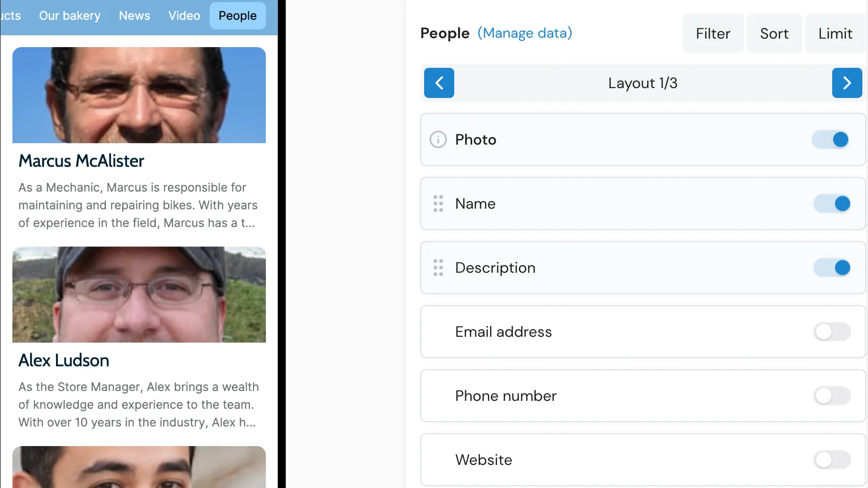
Task: Select the People navigation tab
Action: coord(237,16)
